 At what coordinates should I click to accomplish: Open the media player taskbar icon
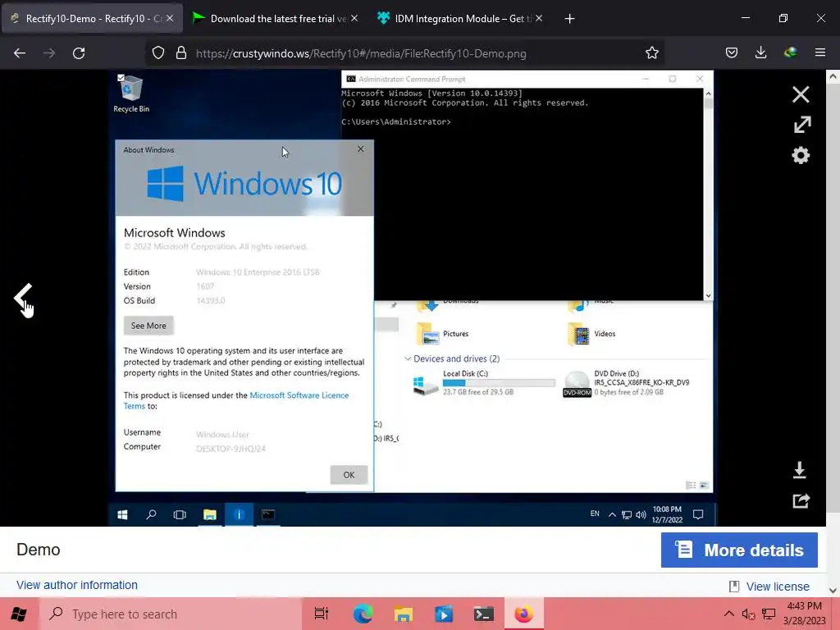coord(444,614)
